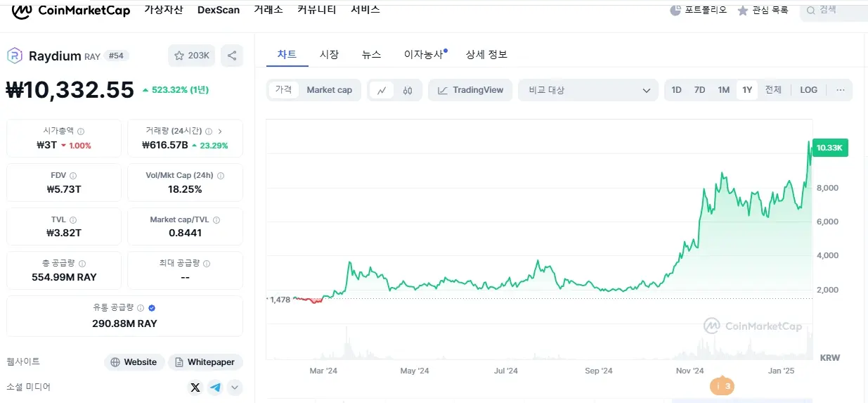Click the CoinMarketCap logo

coord(70,10)
